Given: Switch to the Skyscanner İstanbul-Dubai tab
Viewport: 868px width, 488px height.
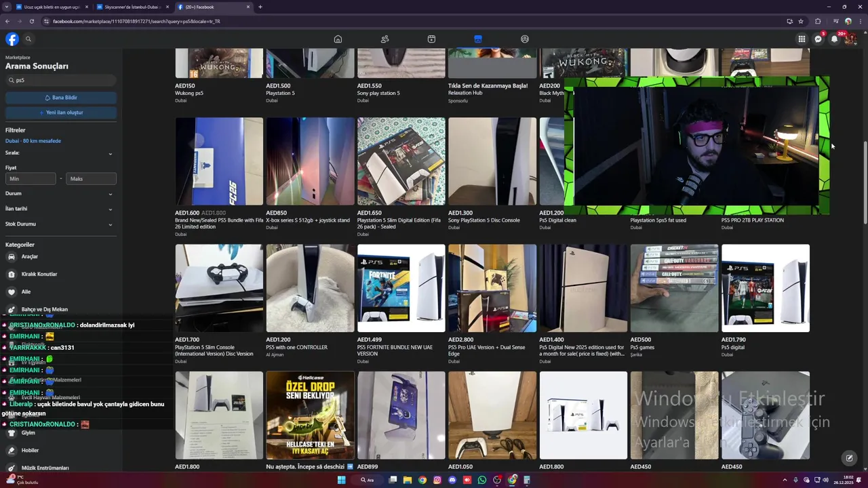Looking at the screenshot, I should click(132, 7).
